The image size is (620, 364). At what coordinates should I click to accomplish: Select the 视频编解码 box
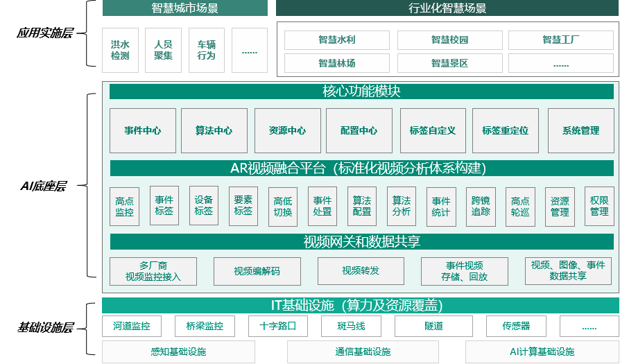pyautogui.click(x=257, y=272)
